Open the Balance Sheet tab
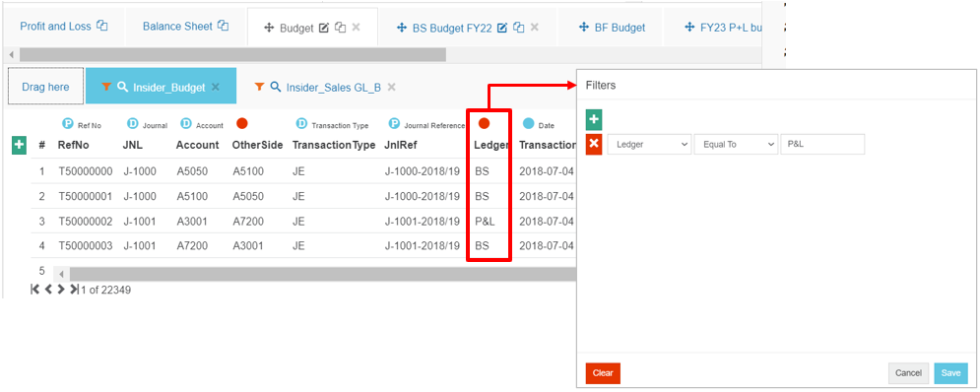This screenshot has height=392, width=980. (178, 27)
